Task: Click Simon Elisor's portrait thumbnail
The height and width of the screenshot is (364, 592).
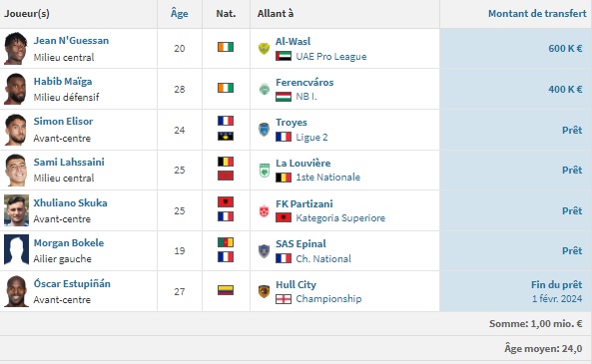Action: coord(16,130)
